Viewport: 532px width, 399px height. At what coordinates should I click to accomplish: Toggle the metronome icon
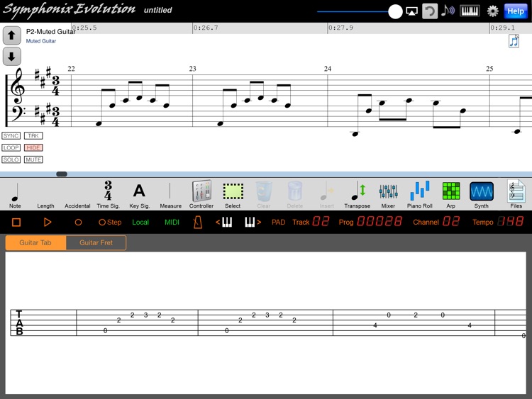tap(198, 223)
